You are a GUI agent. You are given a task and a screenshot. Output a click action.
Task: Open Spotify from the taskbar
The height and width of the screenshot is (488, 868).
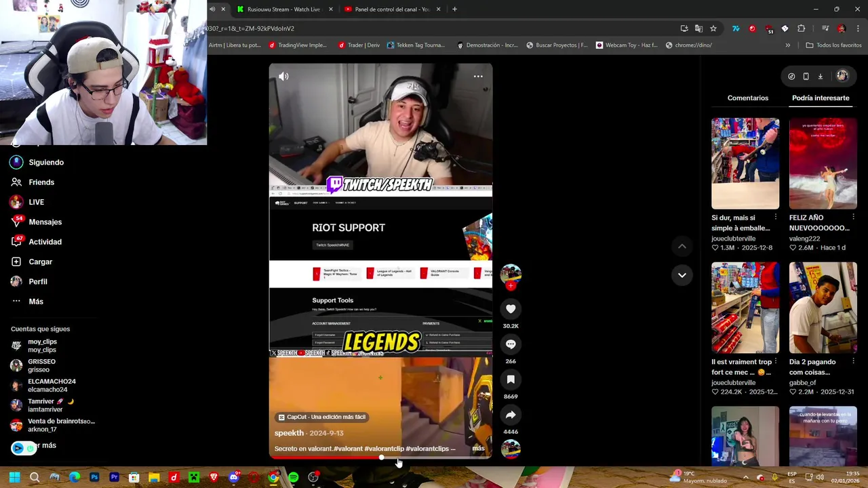293,478
